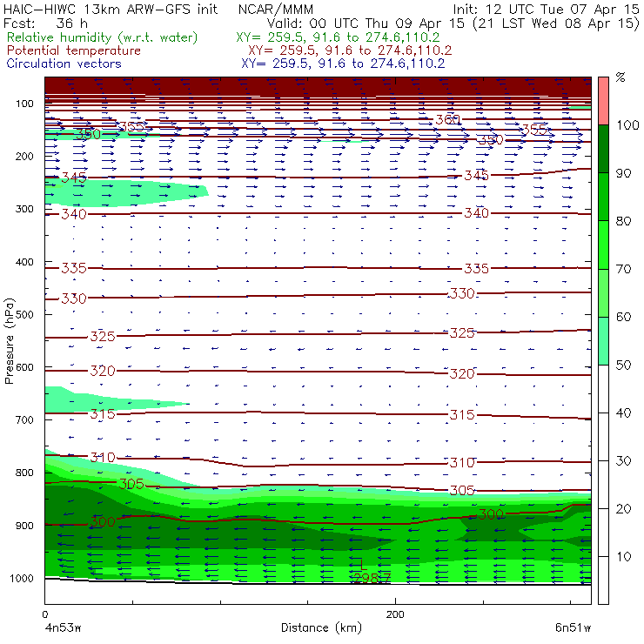
Task: Click green 'Relative humidity (w.r.t. water)' legend label
Action: point(103,37)
